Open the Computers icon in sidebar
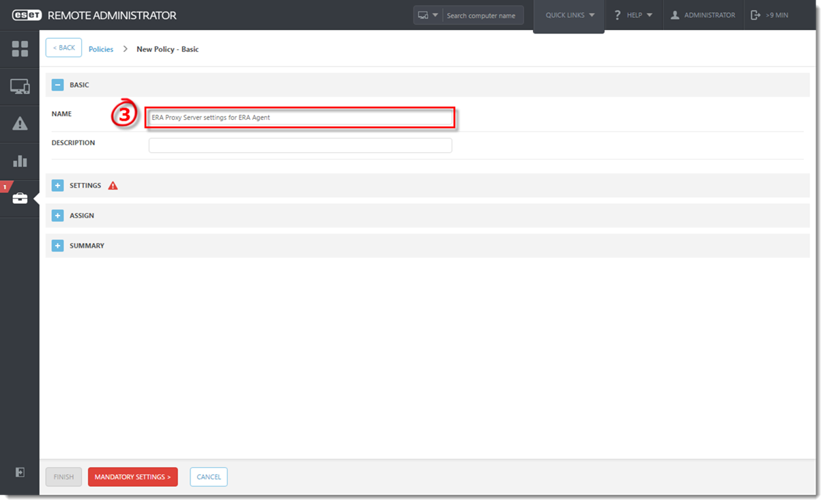 [20, 87]
